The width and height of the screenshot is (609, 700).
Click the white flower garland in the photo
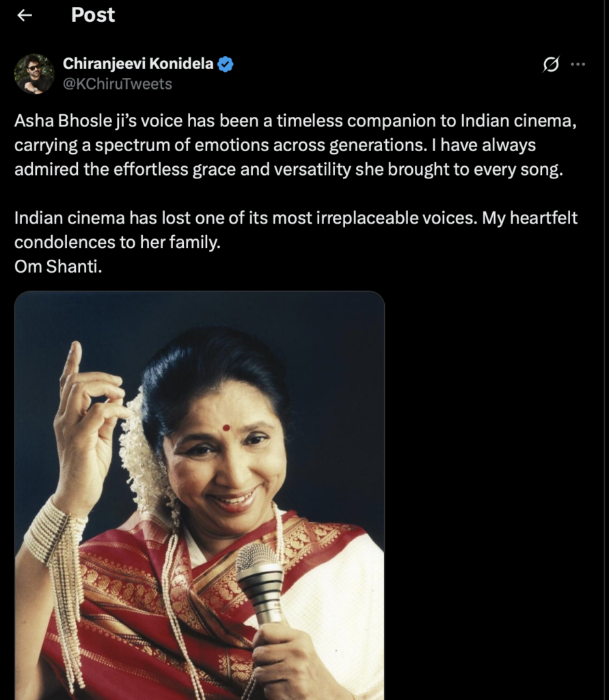pyautogui.click(x=140, y=451)
